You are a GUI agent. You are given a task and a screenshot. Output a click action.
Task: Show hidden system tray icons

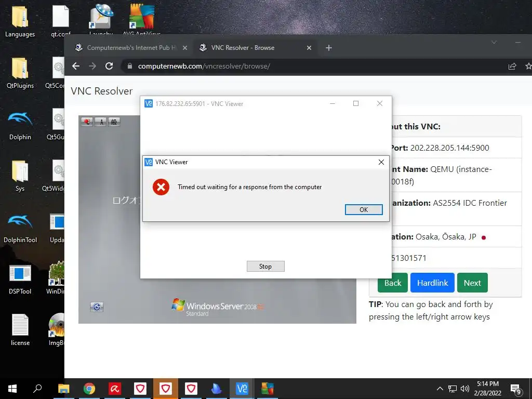(x=440, y=389)
